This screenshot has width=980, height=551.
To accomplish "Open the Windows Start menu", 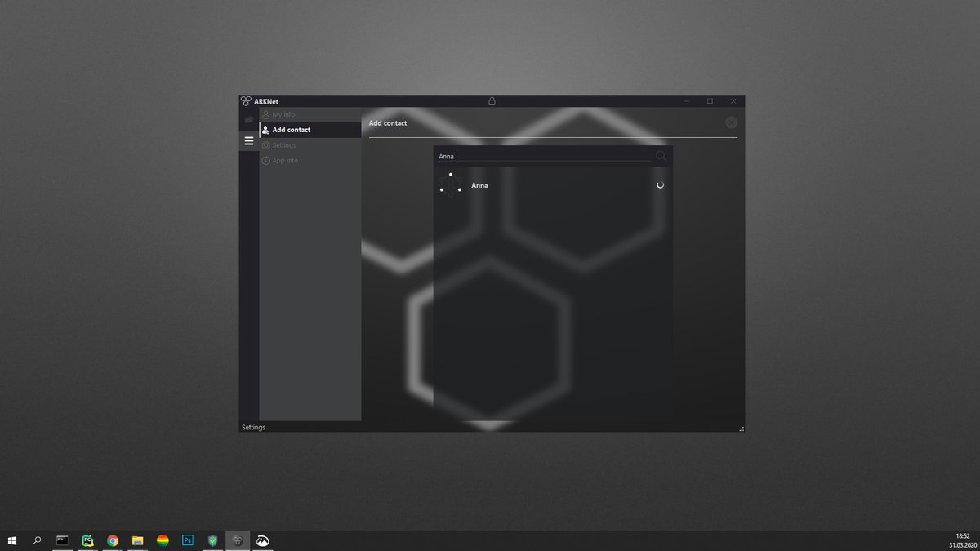I will (x=12, y=540).
